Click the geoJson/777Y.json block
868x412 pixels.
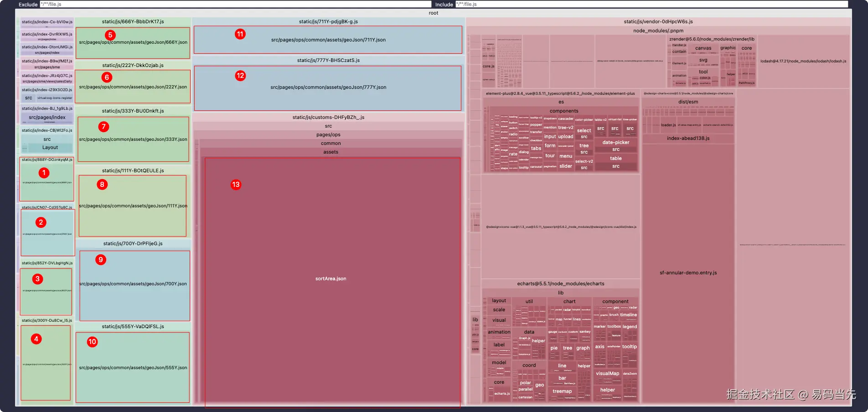tap(328, 88)
